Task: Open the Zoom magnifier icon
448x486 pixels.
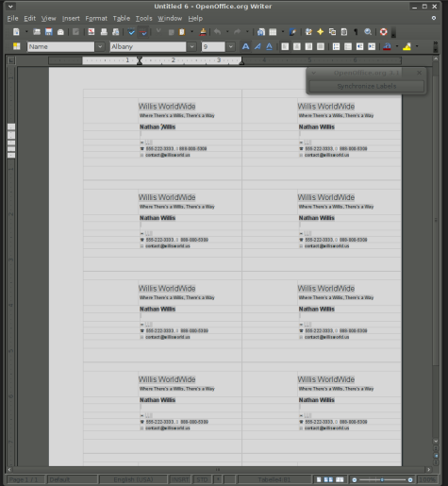Action: coord(368,32)
